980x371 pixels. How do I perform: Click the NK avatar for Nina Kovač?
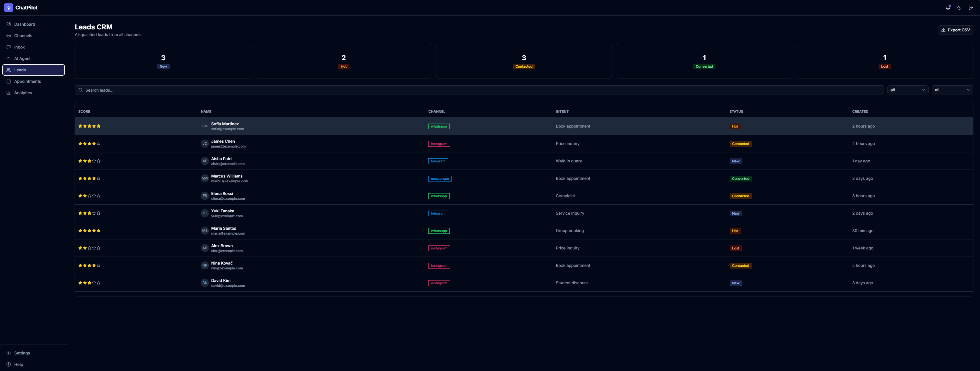[205, 265]
